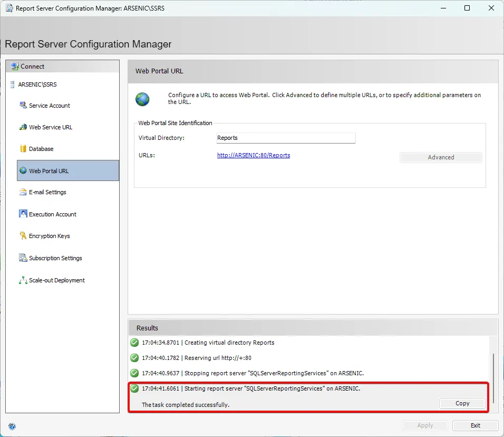Viewport: 504px width, 437px height.
Task: Click 'The task completed successfully.' text
Action: pos(186,405)
